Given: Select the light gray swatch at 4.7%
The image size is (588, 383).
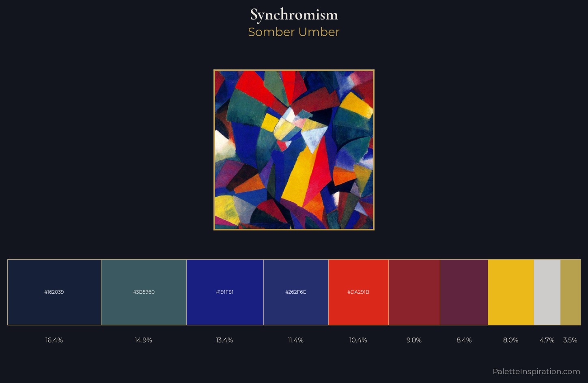Looking at the screenshot, I should point(547,292).
